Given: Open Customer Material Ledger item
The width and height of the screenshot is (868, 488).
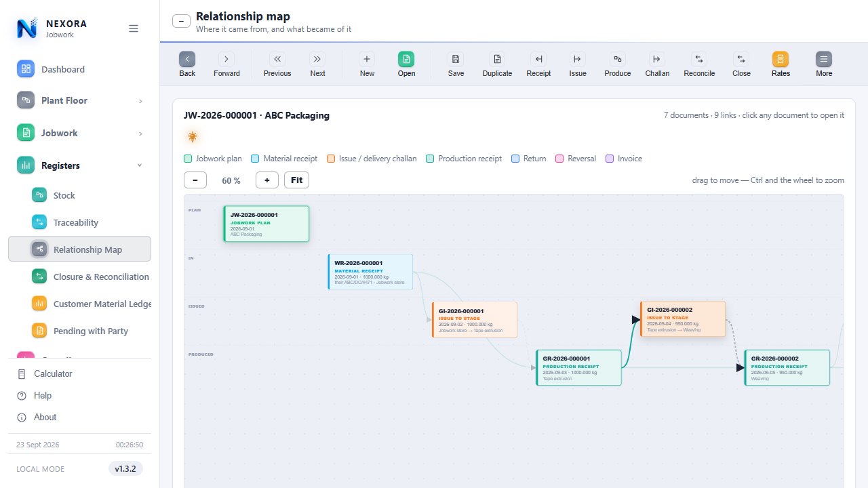Looking at the screenshot, I should click(80, 304).
